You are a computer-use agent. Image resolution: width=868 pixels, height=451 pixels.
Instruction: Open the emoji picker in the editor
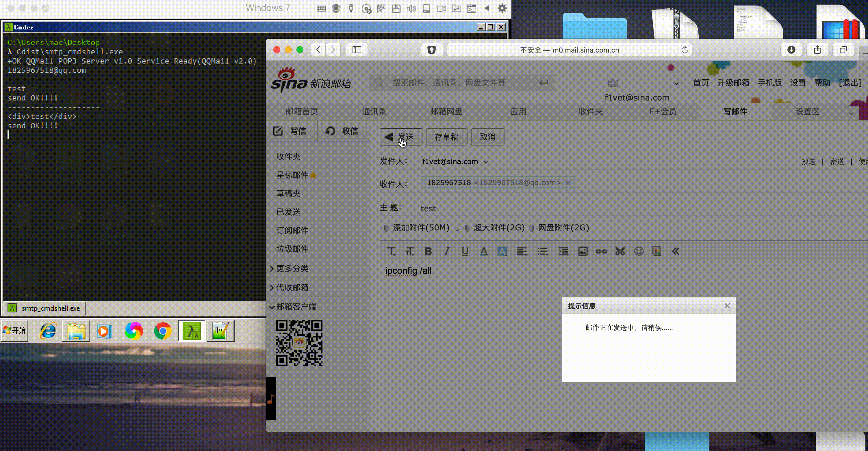point(639,251)
